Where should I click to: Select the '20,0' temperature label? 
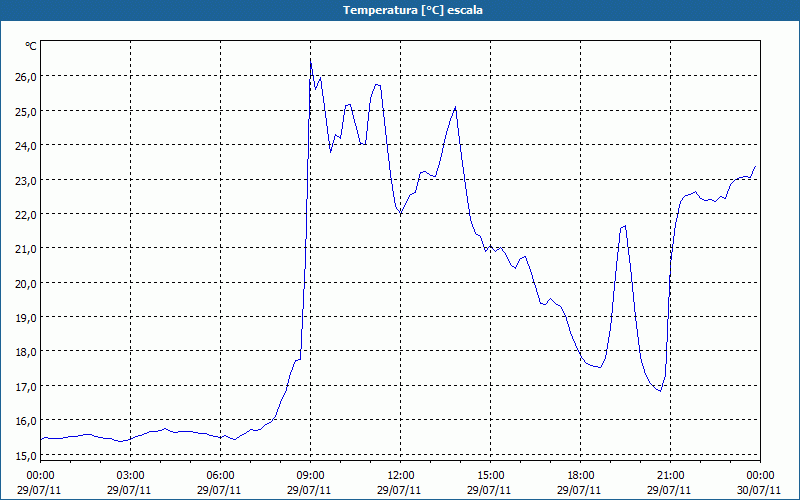(26, 284)
